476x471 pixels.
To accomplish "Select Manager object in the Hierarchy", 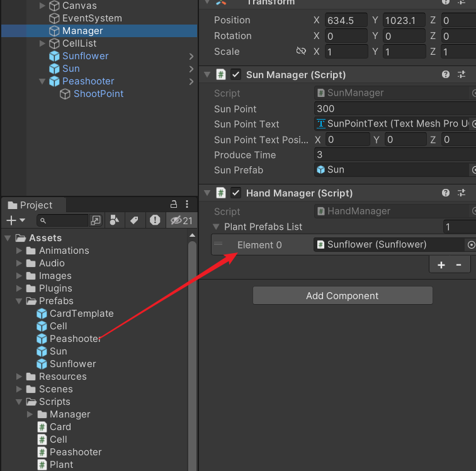I will [x=82, y=31].
